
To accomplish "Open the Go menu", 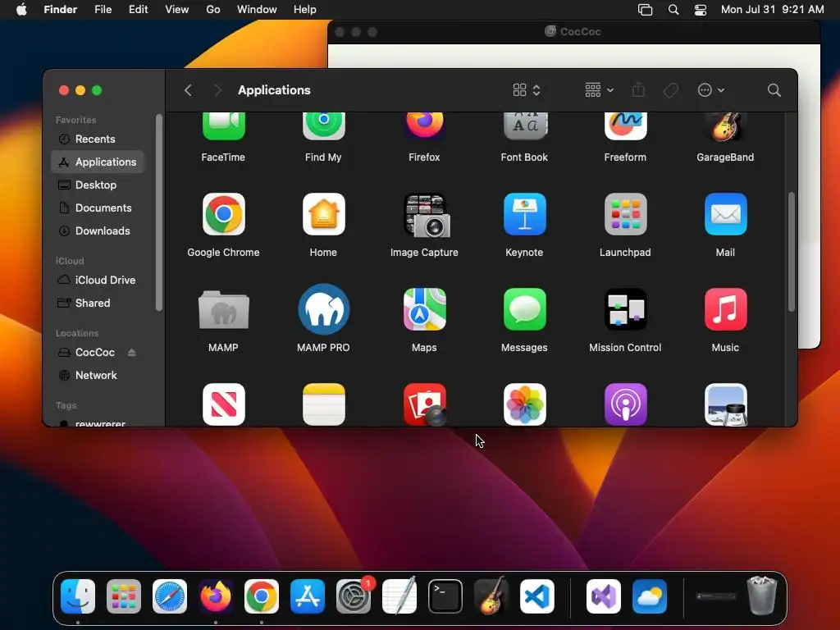I will coord(213,10).
